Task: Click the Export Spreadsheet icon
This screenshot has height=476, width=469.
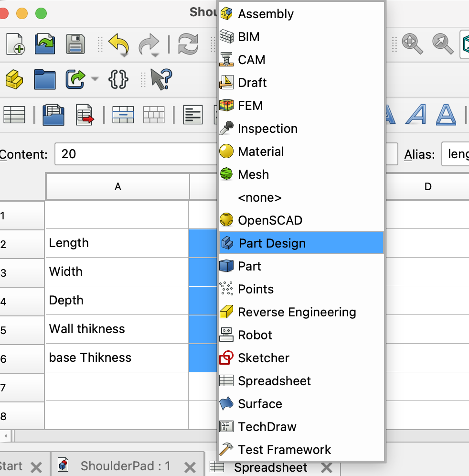Action: [85, 115]
